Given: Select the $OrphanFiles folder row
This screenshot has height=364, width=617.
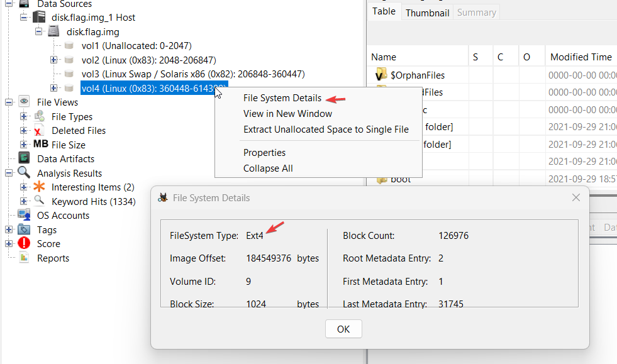Looking at the screenshot, I should pyautogui.click(x=418, y=75).
